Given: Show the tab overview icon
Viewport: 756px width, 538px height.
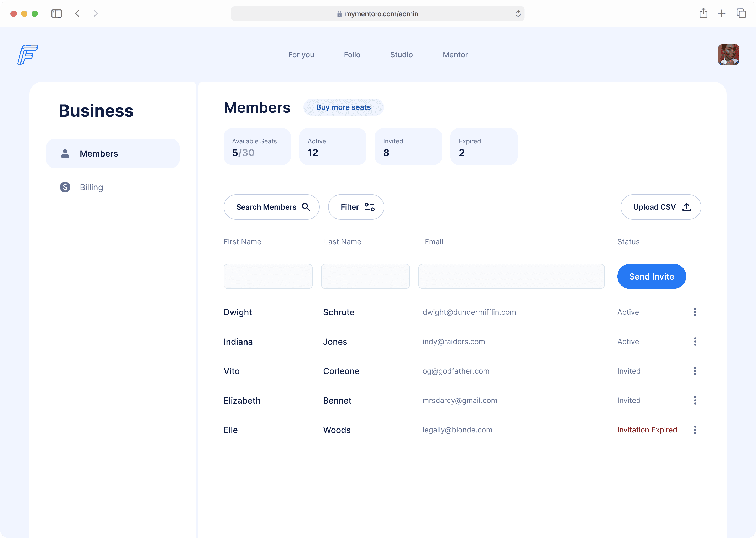Looking at the screenshot, I should click(741, 13).
